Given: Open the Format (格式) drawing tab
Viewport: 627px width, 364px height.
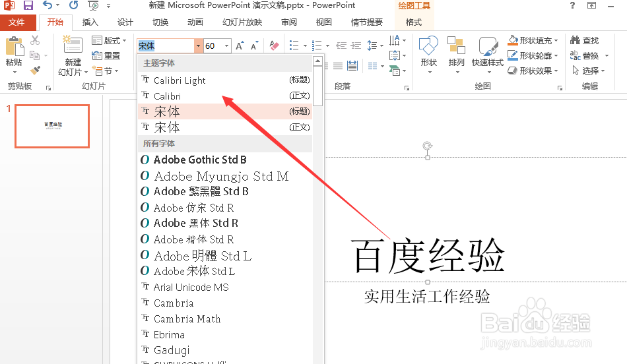Looking at the screenshot, I should pos(413,22).
